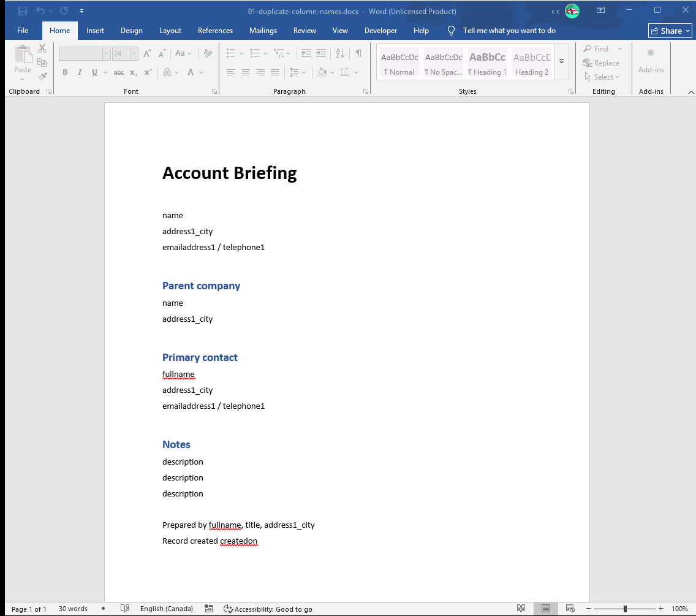Click the Paste clipboard icon
696x616 pixels.
coord(23,55)
